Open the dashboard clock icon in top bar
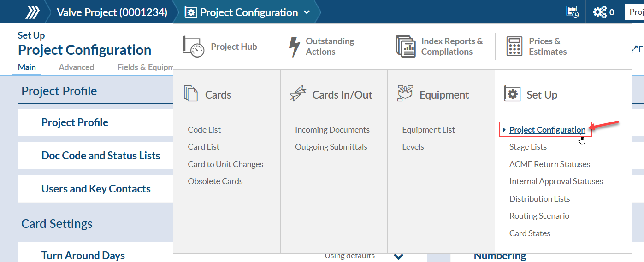Screen dimensions: 644x262 (x=572, y=12)
